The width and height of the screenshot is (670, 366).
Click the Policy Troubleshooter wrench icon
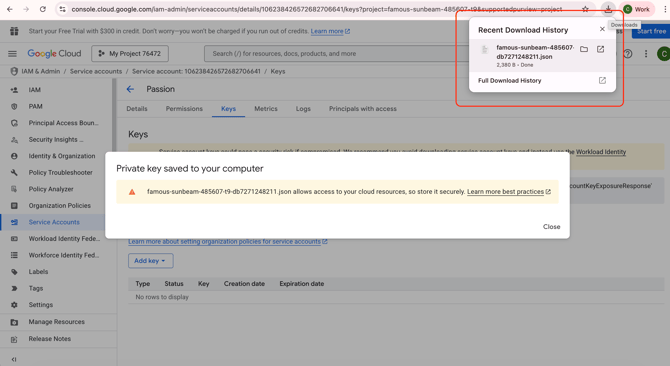[14, 173]
